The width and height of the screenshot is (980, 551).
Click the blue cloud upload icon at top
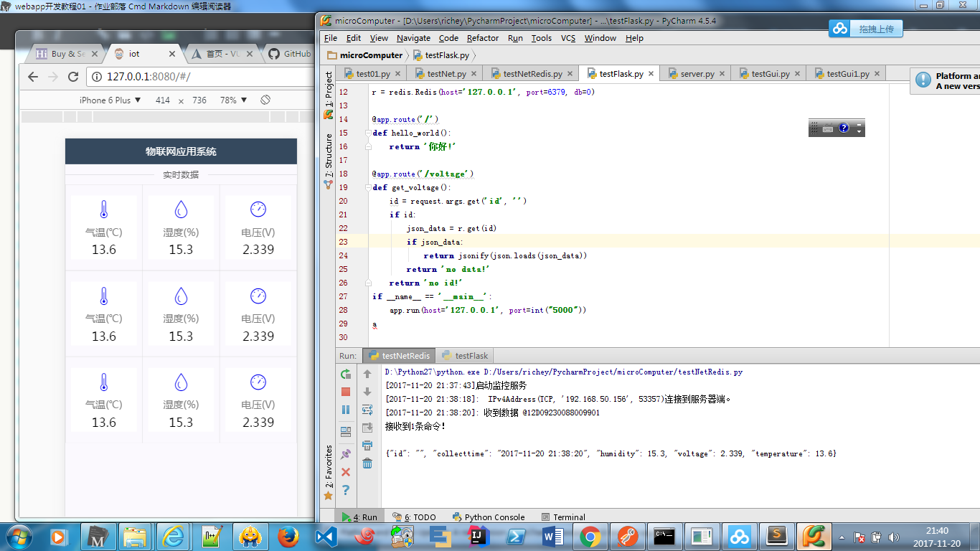point(839,29)
